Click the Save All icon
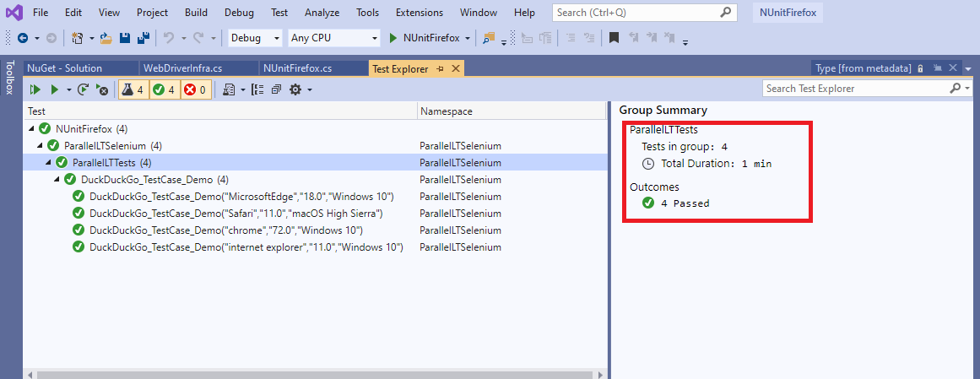The height and width of the screenshot is (379, 980). tap(143, 38)
